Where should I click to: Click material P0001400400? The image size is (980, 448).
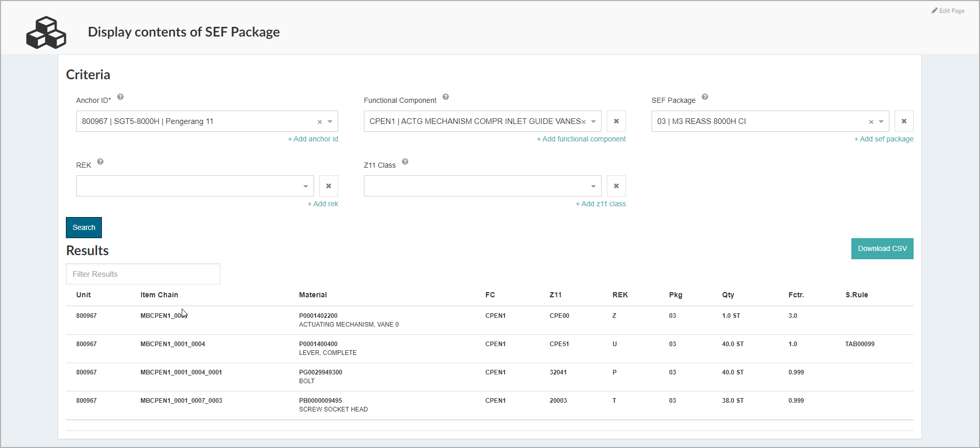click(318, 344)
